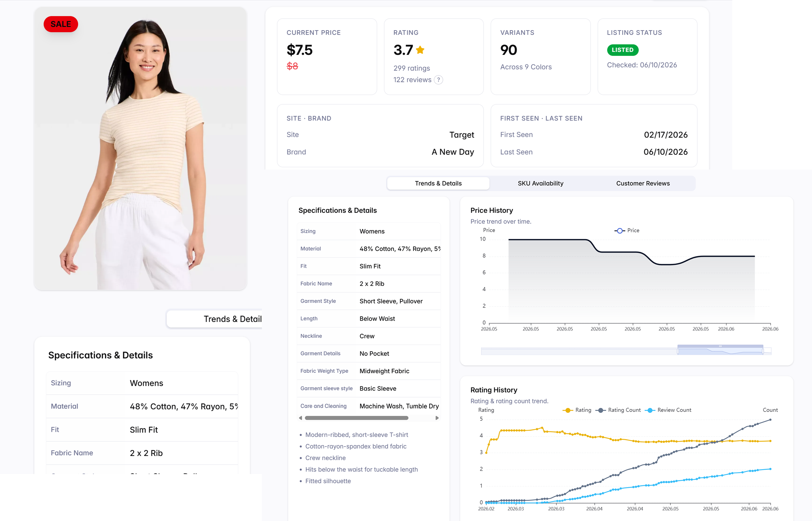
Task: Click Machine Wash, Tumble Dry care value
Action: click(x=399, y=406)
